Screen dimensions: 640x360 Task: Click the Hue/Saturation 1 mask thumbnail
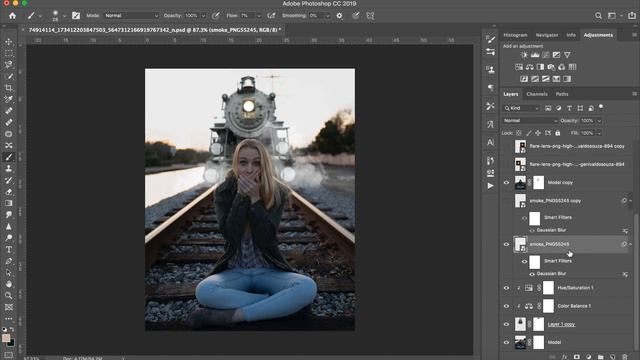pos(548,288)
